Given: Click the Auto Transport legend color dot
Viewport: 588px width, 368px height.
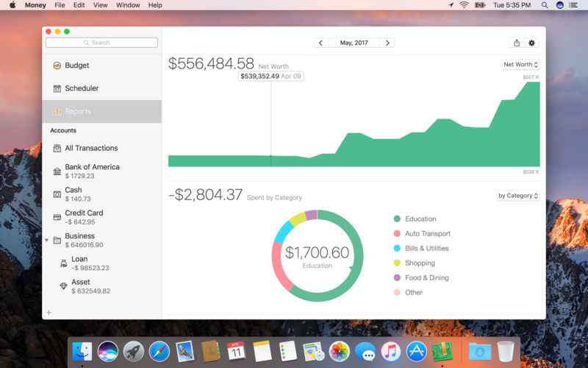Looking at the screenshot, I should coord(397,233).
